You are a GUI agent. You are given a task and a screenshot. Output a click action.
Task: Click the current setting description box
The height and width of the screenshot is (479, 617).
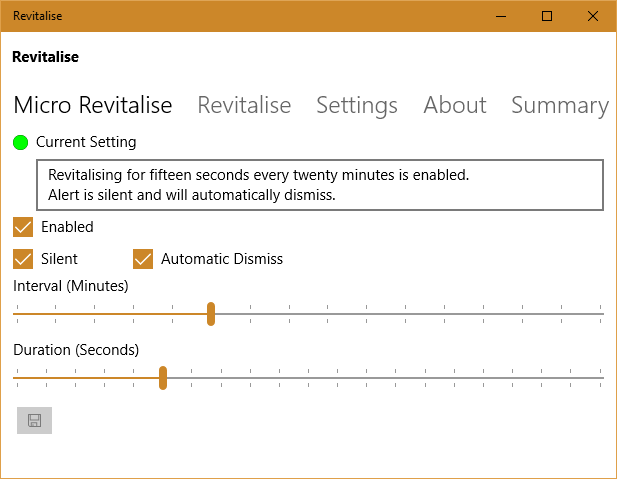pos(320,185)
